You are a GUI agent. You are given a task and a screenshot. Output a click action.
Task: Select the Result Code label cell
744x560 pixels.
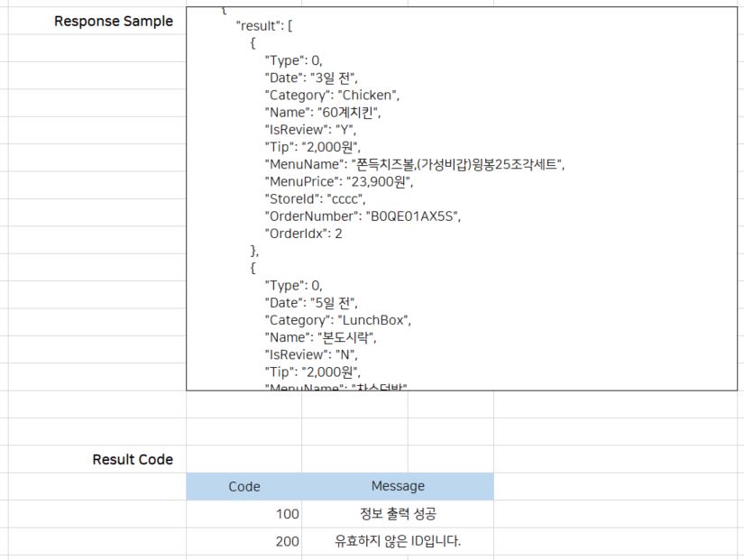point(133,460)
